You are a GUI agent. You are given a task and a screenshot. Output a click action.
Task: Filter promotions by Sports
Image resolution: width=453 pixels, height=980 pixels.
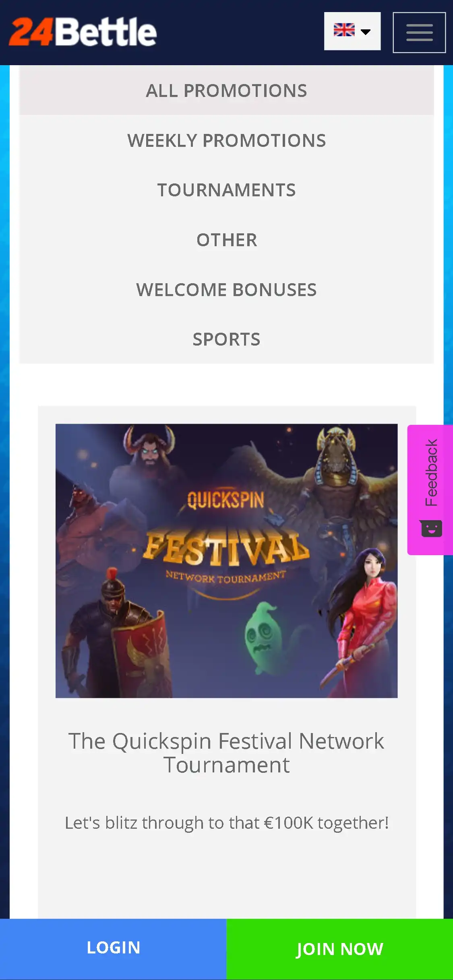click(226, 339)
